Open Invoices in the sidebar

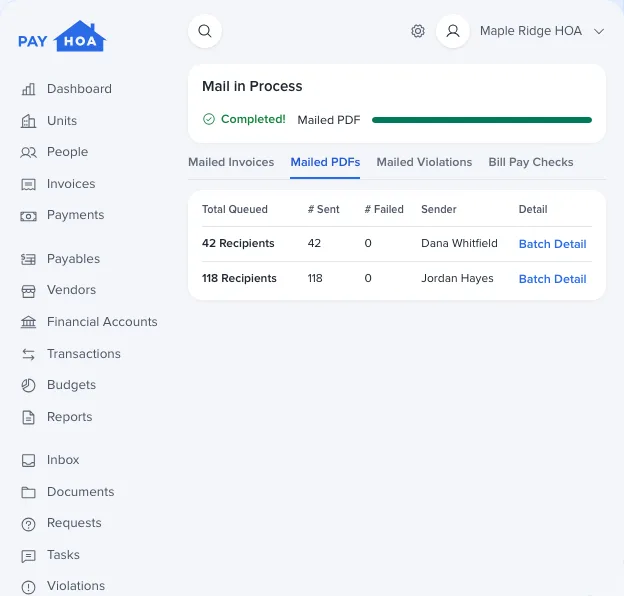pyautogui.click(x=71, y=184)
